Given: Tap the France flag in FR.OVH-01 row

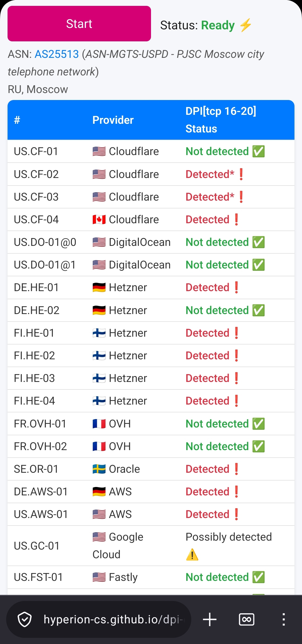Looking at the screenshot, I should (x=99, y=424).
